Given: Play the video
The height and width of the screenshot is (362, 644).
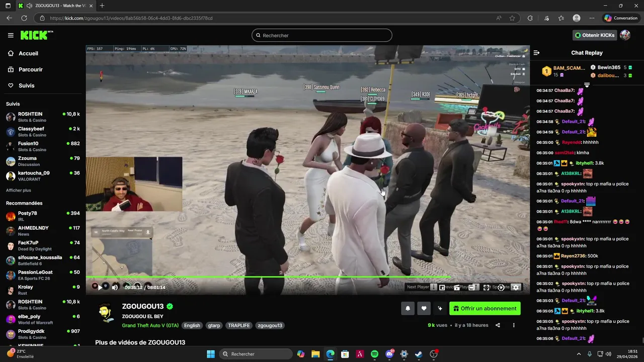Looking at the screenshot, I should pos(100,287).
